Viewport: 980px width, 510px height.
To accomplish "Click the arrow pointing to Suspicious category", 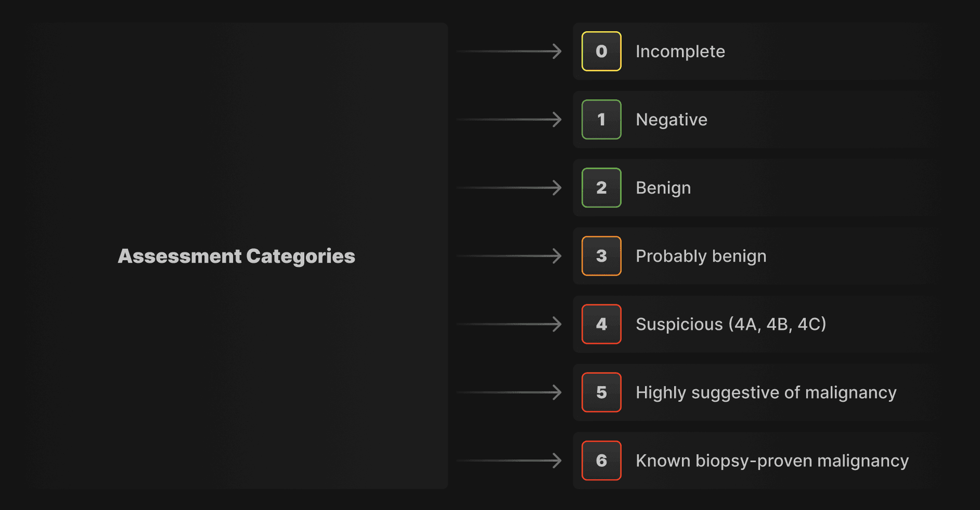I will click(510, 324).
